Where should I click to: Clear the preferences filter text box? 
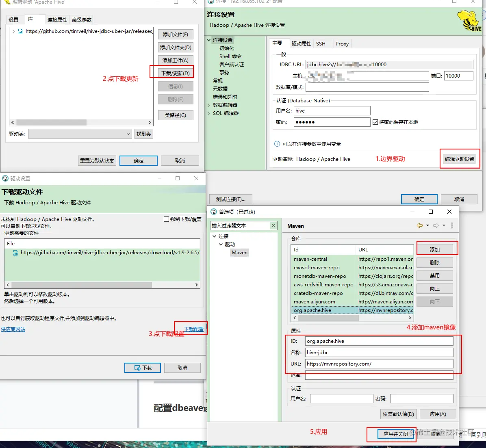pyautogui.click(x=273, y=225)
